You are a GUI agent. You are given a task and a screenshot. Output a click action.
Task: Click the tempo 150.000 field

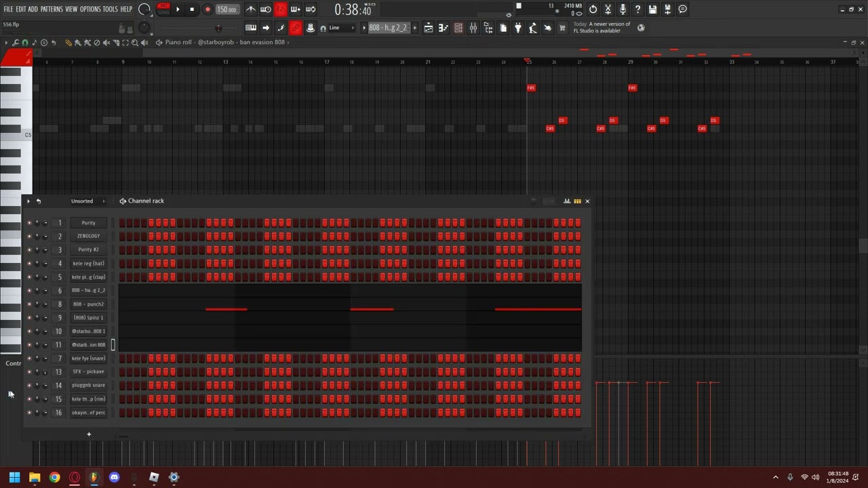(226, 9)
